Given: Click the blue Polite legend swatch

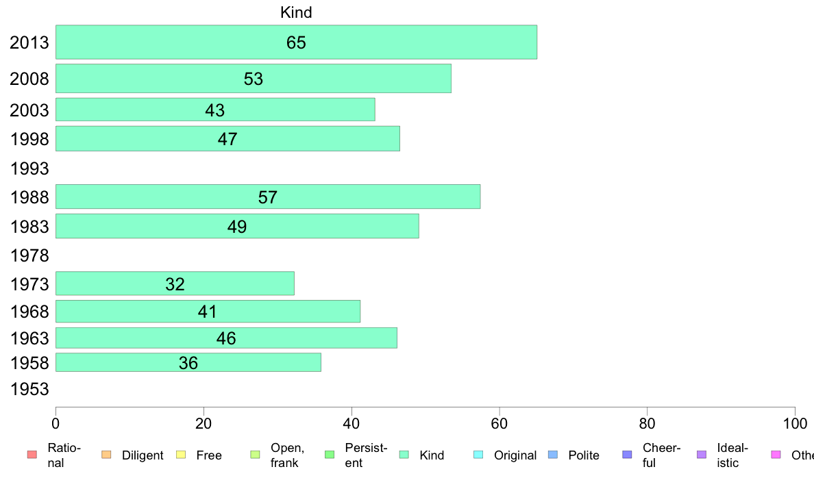Looking at the screenshot, I should [x=554, y=455].
